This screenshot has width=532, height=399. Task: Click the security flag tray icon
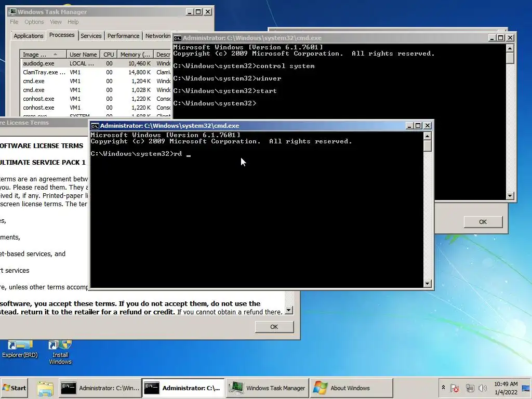point(455,388)
